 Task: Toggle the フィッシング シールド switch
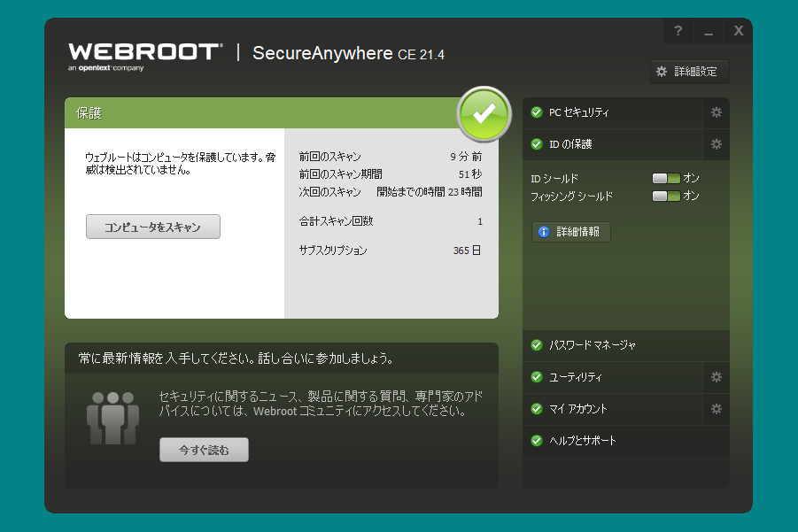pos(666,196)
